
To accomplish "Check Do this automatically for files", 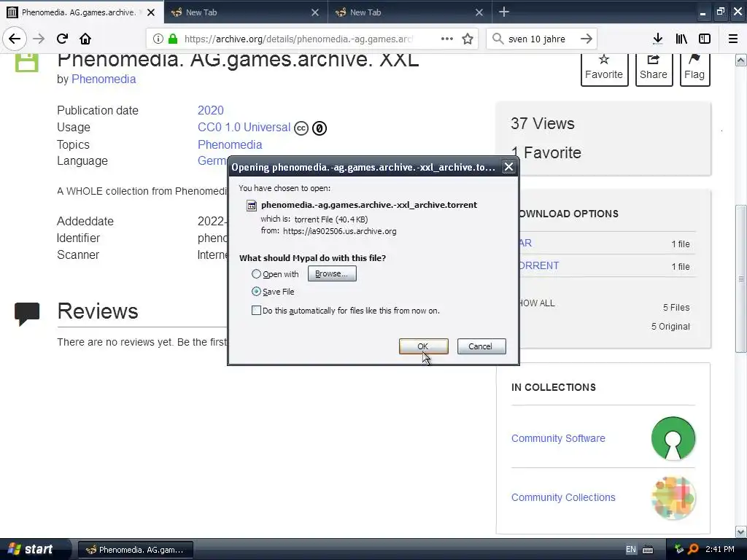I will pos(256,311).
